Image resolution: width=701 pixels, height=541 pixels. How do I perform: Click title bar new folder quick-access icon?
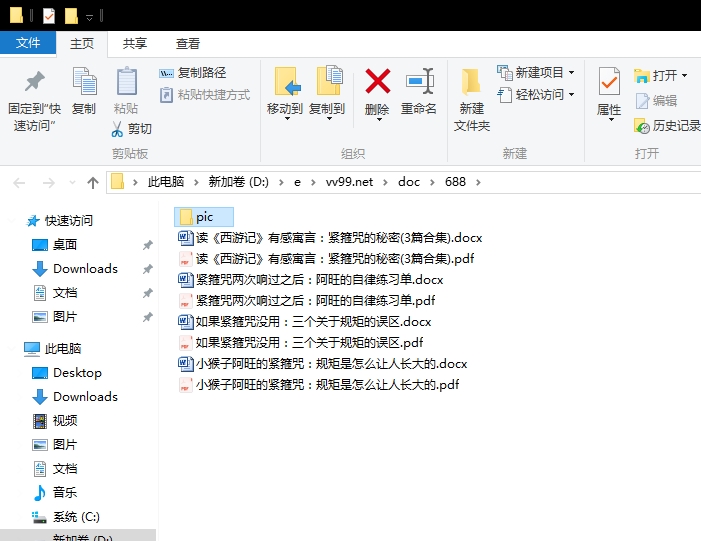71,16
